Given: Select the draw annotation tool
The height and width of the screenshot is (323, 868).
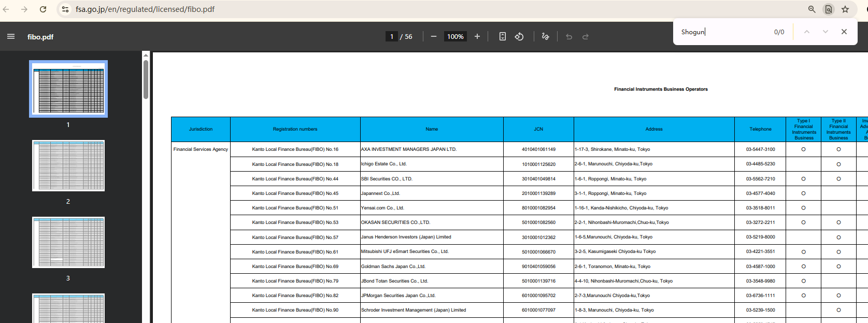Looking at the screenshot, I should pos(545,36).
